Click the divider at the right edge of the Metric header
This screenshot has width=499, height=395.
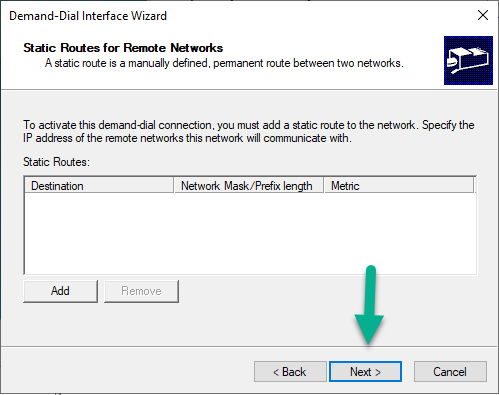pos(474,185)
